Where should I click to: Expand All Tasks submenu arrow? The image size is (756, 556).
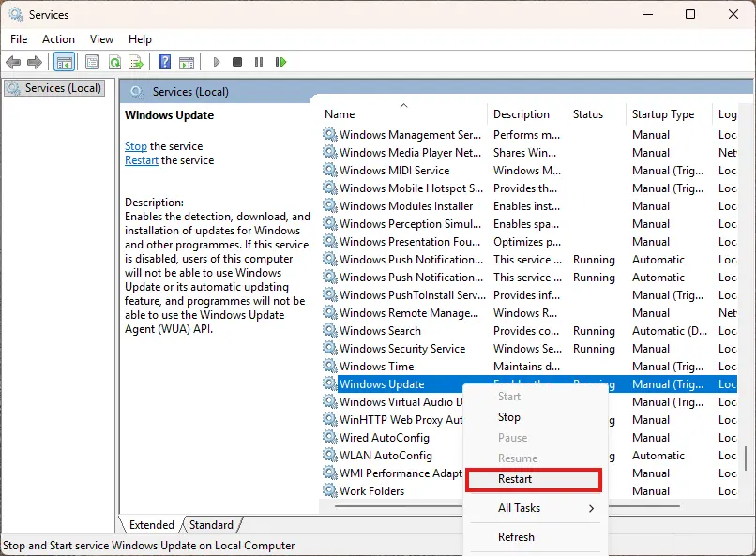coord(591,508)
